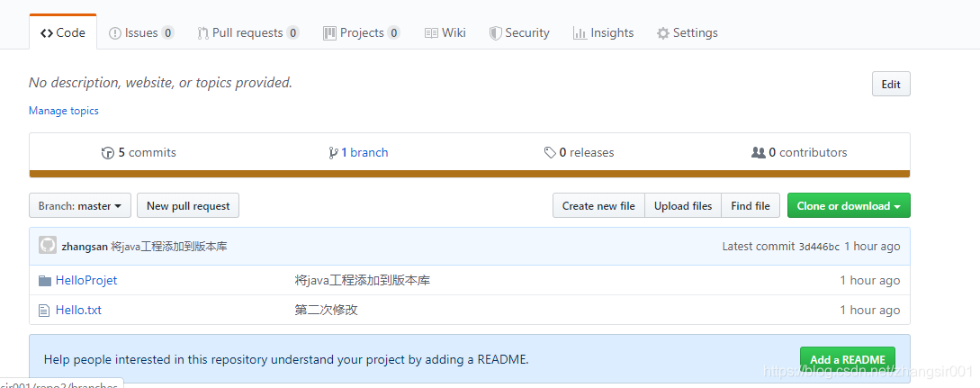The height and width of the screenshot is (388, 980).
Task: Click the branch fork icon
Action: [x=333, y=153]
